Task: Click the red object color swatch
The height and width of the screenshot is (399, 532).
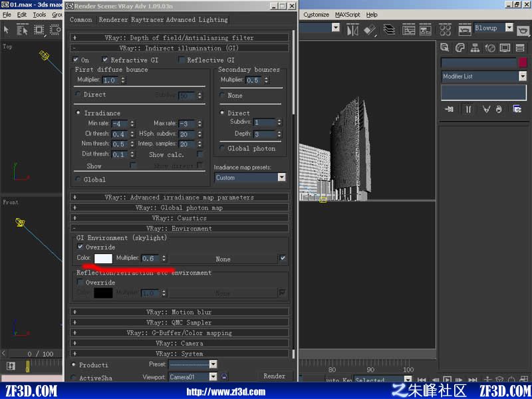Action: [x=523, y=62]
